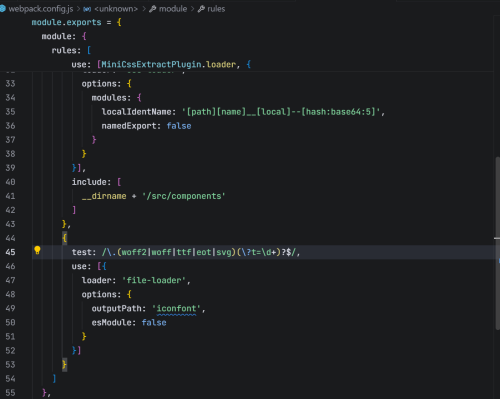Open the module breadcrumb segment

pyautogui.click(x=173, y=9)
